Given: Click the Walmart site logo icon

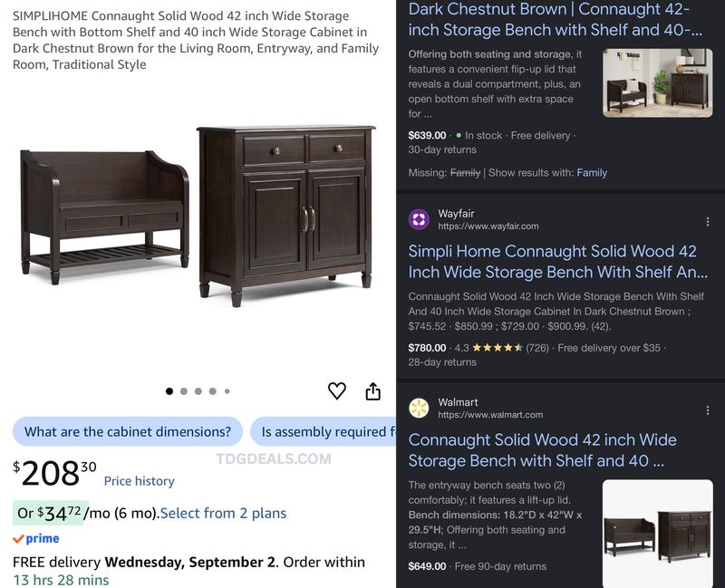Looking at the screenshot, I should (x=419, y=408).
